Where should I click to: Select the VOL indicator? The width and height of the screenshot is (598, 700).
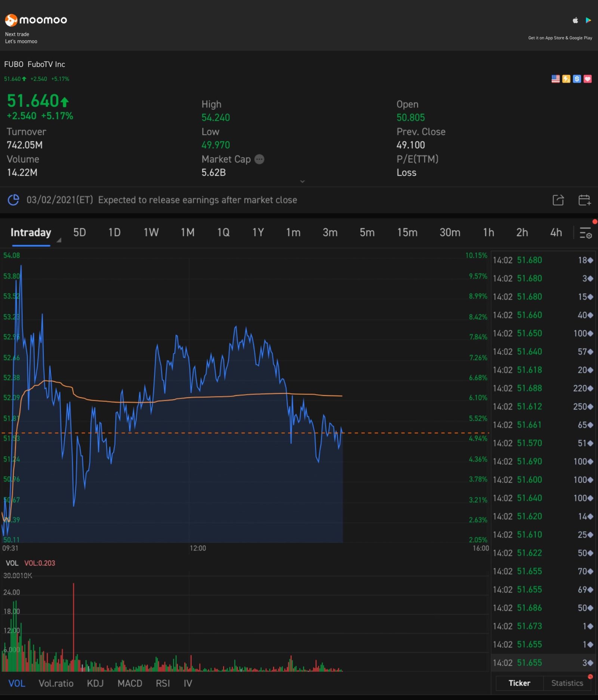[x=17, y=683]
